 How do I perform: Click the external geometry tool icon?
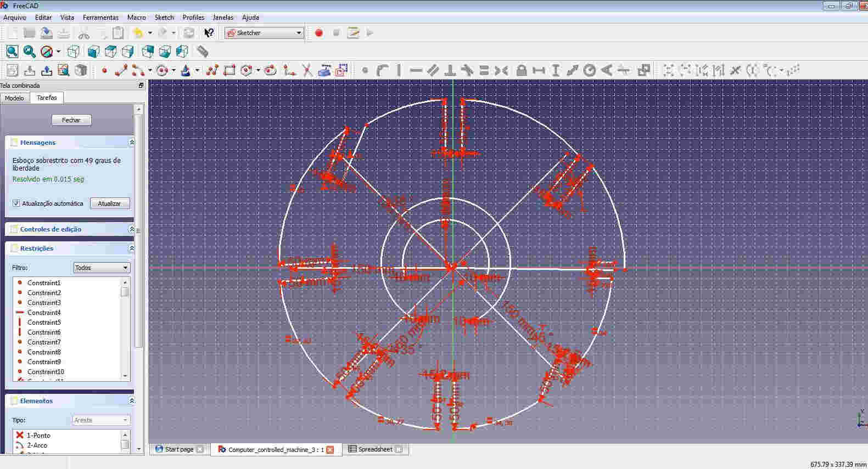(324, 70)
